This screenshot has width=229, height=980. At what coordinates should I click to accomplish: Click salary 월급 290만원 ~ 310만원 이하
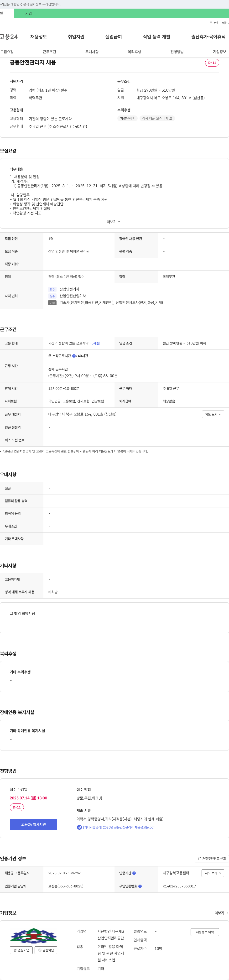[184, 343]
